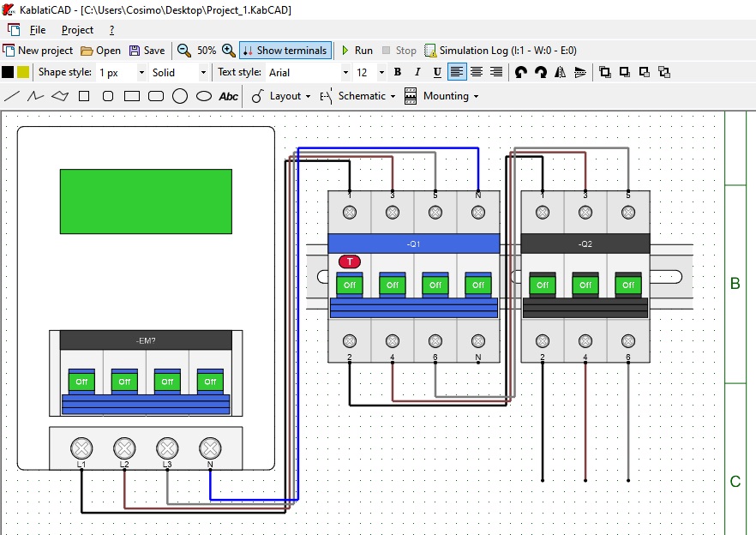Click the -Q1 label bar
This screenshot has width=756, height=535.
pyautogui.click(x=414, y=243)
